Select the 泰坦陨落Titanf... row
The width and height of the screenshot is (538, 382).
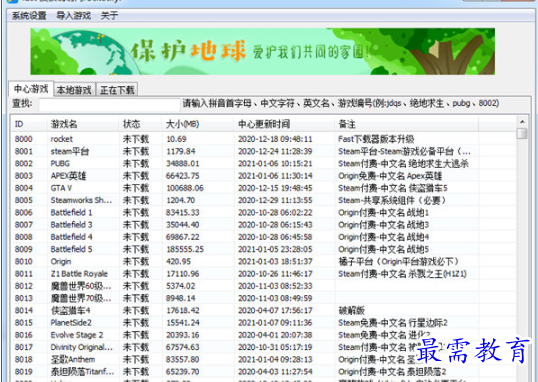pos(264,372)
